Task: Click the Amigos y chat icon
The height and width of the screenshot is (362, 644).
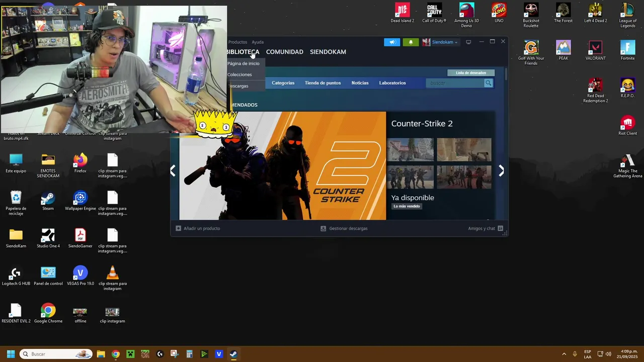Action: point(500,228)
